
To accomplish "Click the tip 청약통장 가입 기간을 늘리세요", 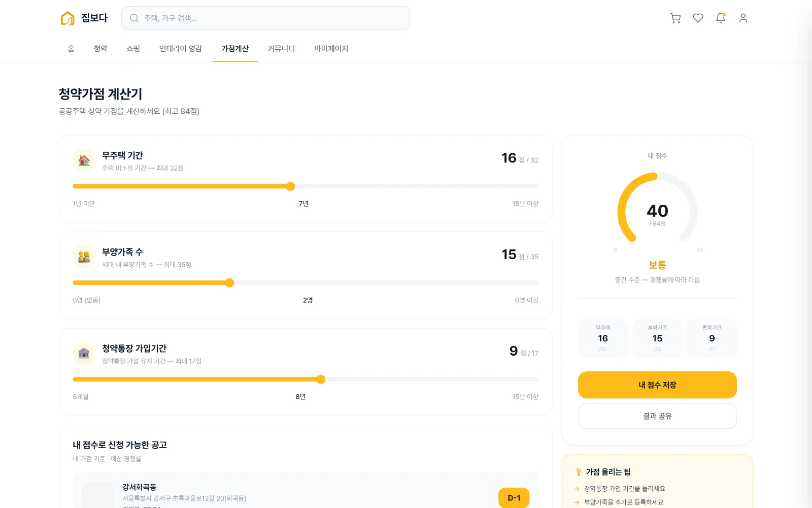I will tap(625, 489).
